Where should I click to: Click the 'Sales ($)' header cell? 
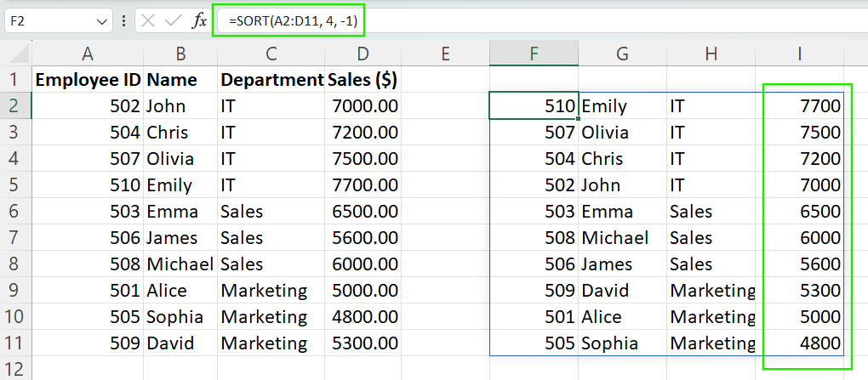tap(363, 80)
